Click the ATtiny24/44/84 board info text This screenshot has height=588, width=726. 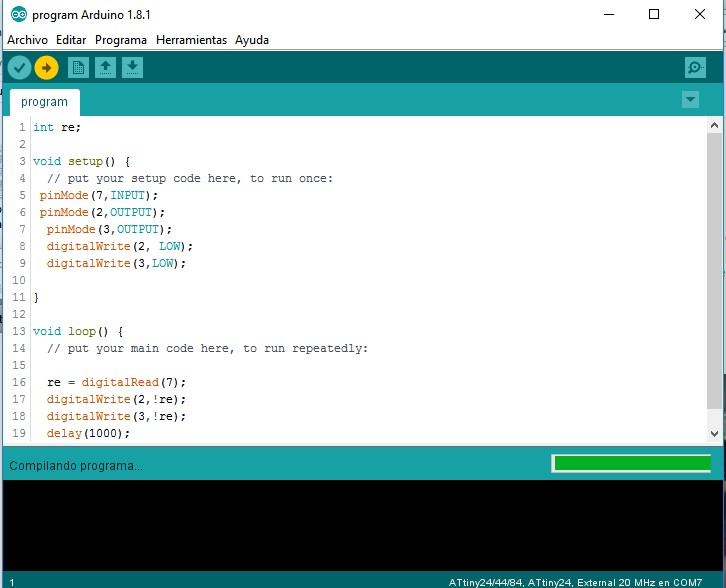click(575, 582)
